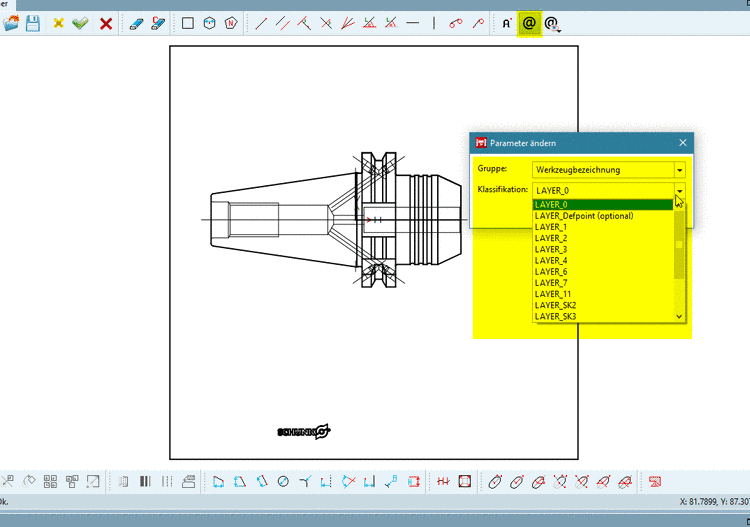Screen dimensions: 750x527
Task: Choose LAYER_2 from the list
Action: (603, 238)
